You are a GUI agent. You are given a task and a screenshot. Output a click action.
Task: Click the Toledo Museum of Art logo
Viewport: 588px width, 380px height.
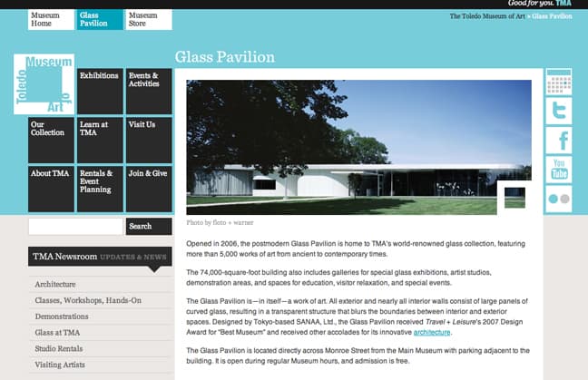(44, 84)
